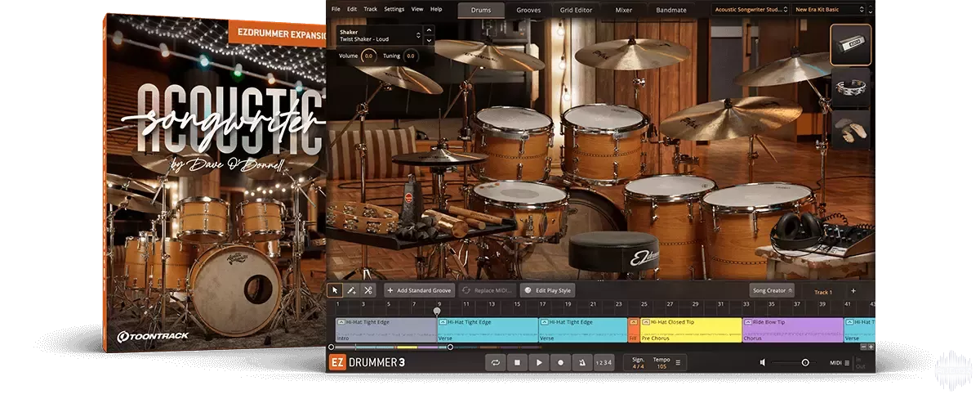Open the Edit menu
The height and width of the screenshot is (399, 980).
pyautogui.click(x=352, y=9)
